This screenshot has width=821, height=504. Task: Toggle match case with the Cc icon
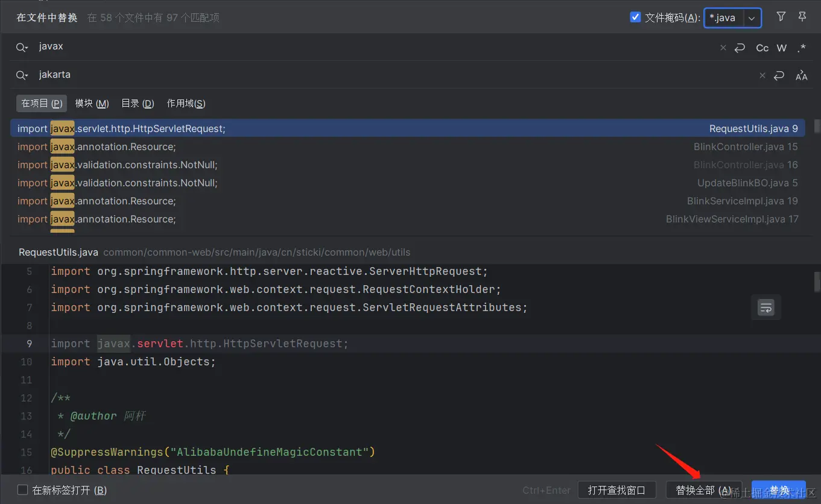(761, 47)
